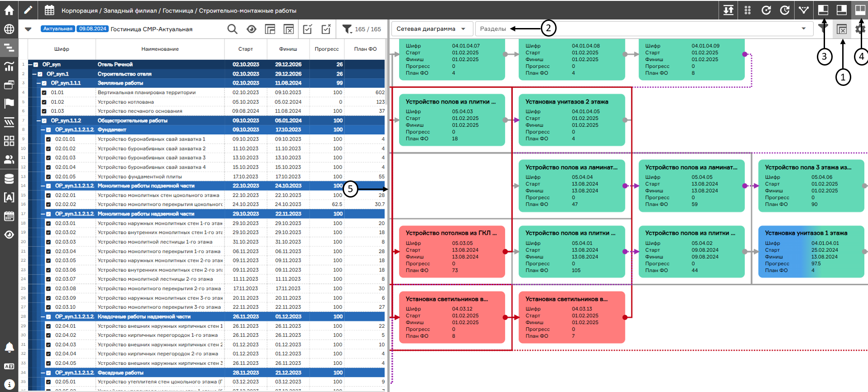Select the blue Установка унитазов 1 этажа card
The image size is (868, 392).
tap(811, 251)
